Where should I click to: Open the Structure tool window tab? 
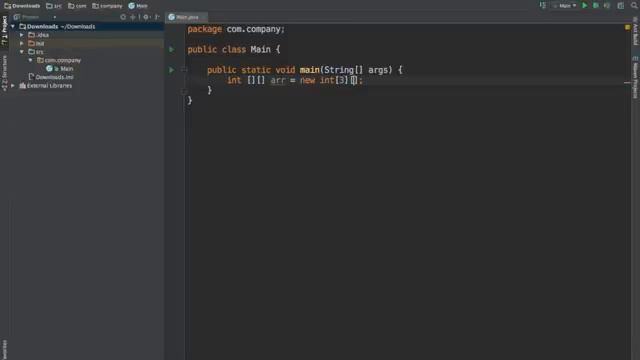4,73
